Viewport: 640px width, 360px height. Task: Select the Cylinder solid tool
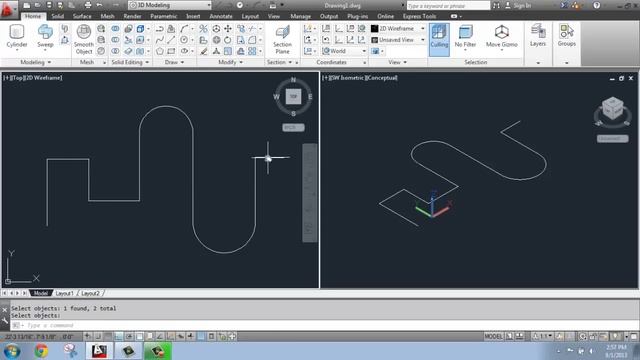point(17,36)
